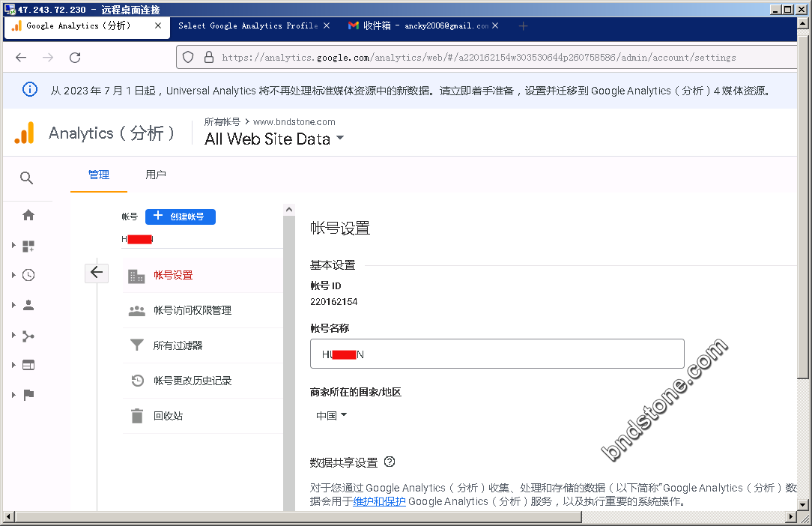Viewport: 812px width, 526px height.
Task: Reload the page with the refresh icon
Action: (x=75, y=58)
